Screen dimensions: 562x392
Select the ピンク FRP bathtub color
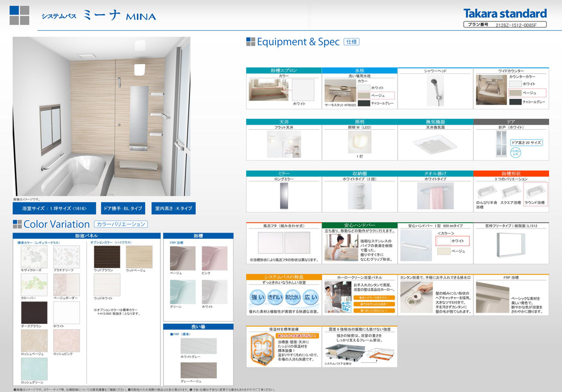point(214,258)
